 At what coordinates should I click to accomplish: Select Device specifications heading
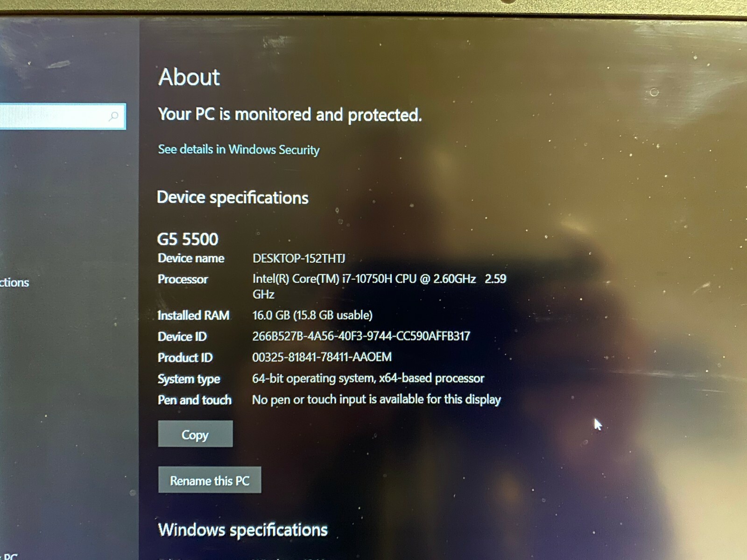(233, 198)
